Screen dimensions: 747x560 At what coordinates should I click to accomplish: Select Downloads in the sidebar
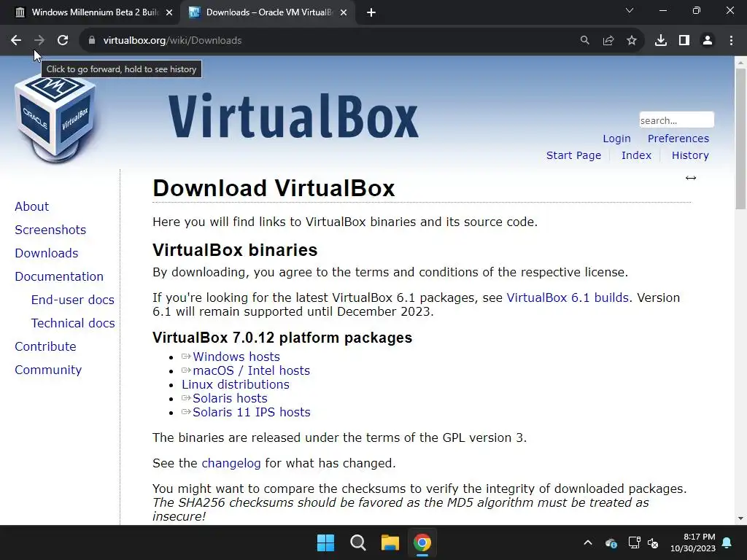47,253
